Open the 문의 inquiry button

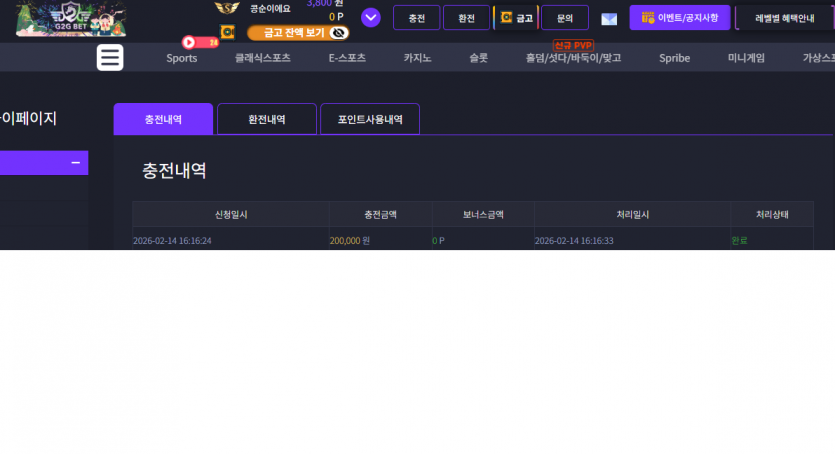[x=564, y=18]
